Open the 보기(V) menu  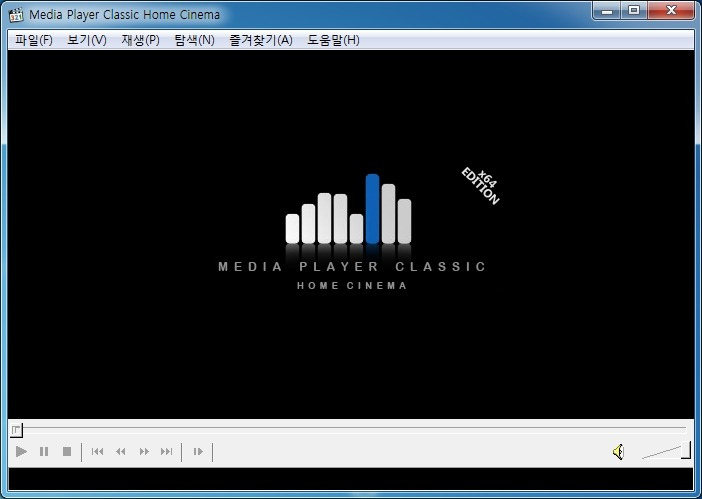coord(87,40)
